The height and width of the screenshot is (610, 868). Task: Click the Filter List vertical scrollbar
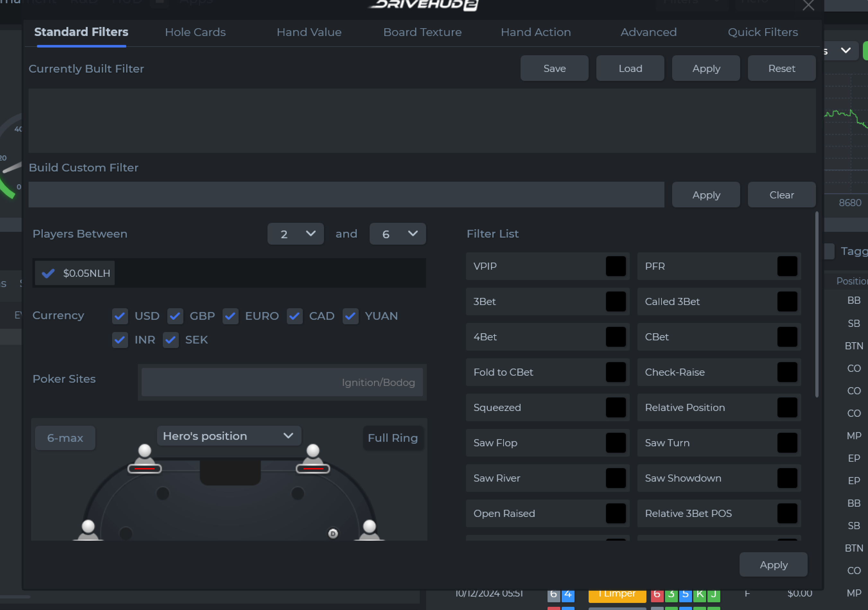click(817, 304)
